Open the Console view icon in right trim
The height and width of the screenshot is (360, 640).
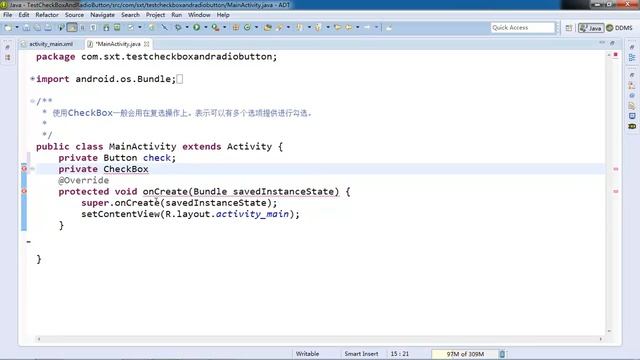[632, 116]
